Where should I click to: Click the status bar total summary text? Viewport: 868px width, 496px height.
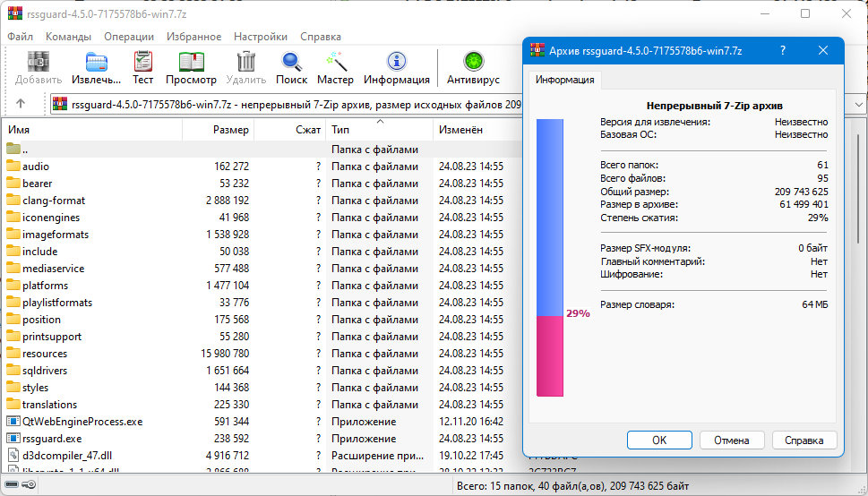click(573, 486)
